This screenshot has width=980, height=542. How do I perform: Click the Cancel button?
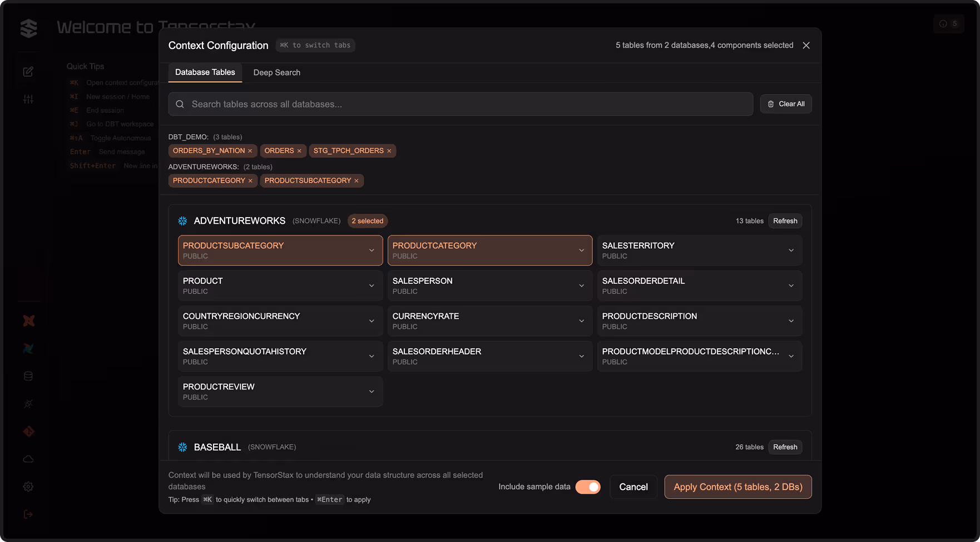[x=633, y=487]
